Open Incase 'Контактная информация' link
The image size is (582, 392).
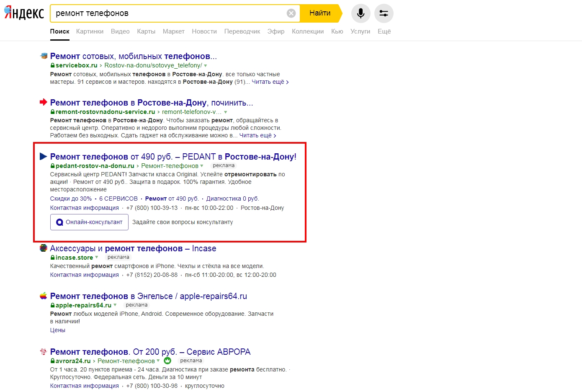[85, 275]
